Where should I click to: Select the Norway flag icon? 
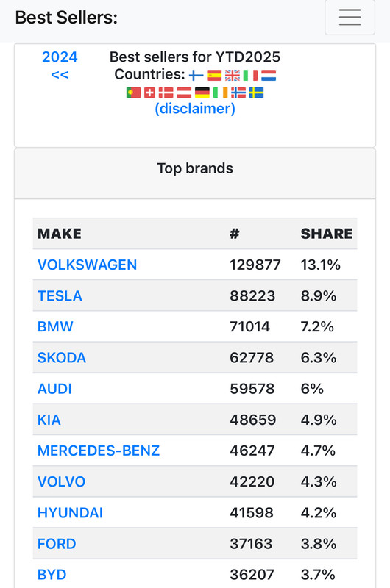click(x=238, y=93)
